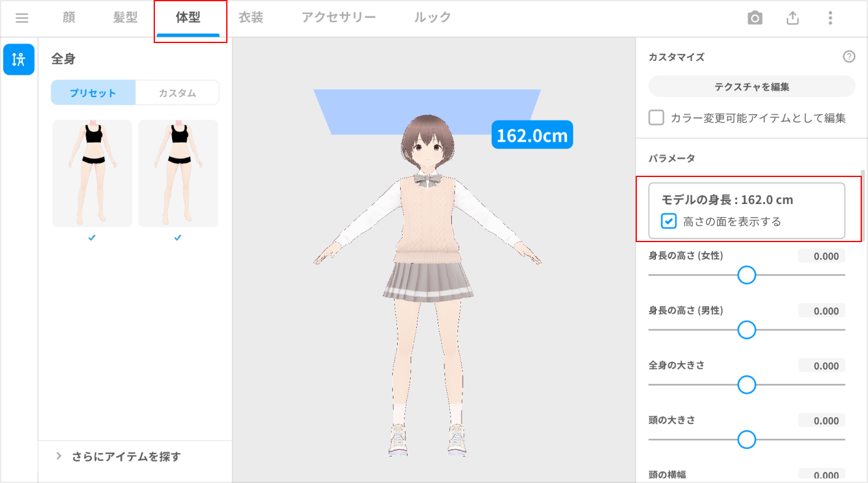Select the プリセット tab
This screenshot has height=483, width=868.
pyautogui.click(x=93, y=93)
